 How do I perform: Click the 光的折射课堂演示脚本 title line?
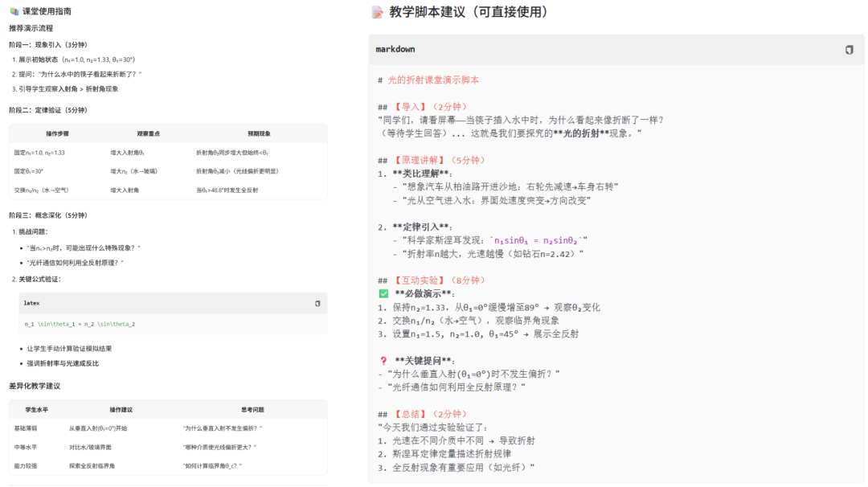pos(433,80)
